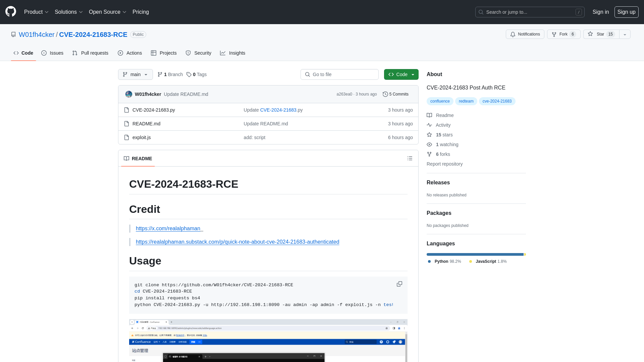Open the Pull requests tab

[90, 53]
